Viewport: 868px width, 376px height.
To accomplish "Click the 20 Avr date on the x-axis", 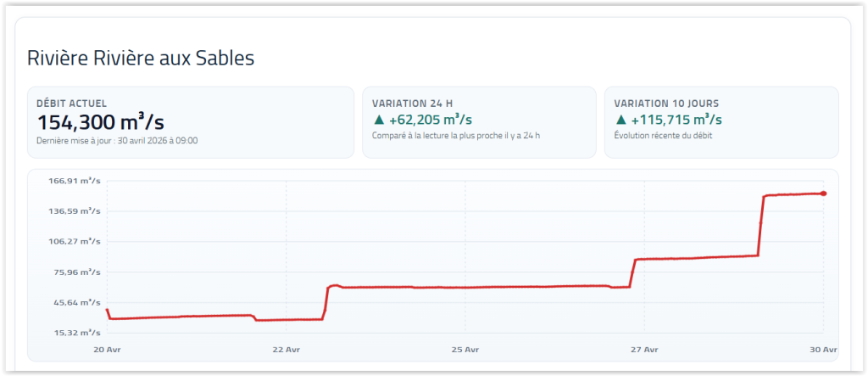I will [x=106, y=349].
